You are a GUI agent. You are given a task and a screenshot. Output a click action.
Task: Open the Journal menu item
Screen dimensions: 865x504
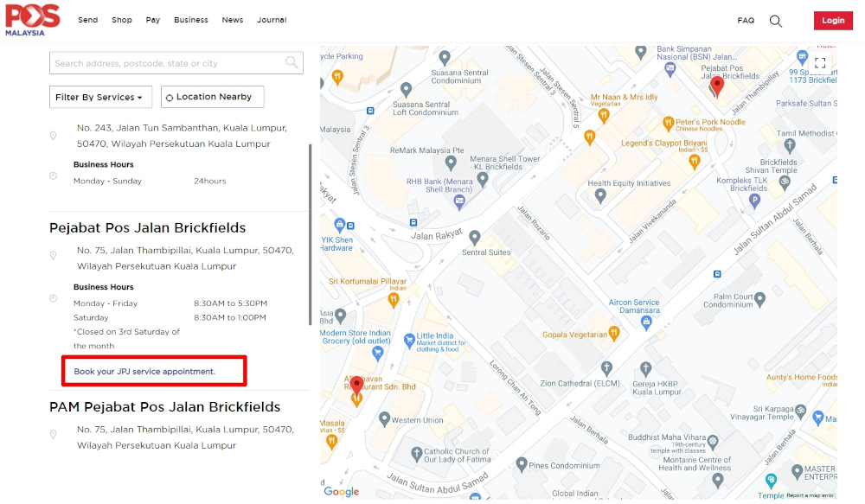tap(272, 20)
